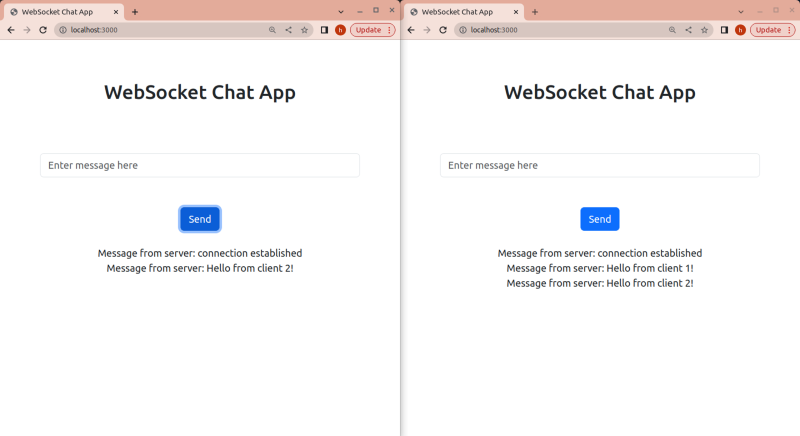Screen dimensions: 800x436
Task: Open new tab in left browser window
Action: point(135,12)
